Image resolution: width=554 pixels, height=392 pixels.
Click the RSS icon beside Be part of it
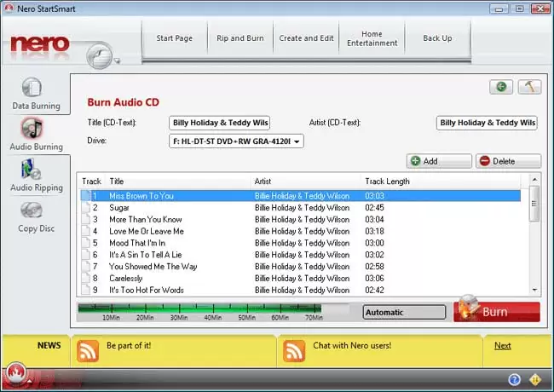[x=87, y=351]
